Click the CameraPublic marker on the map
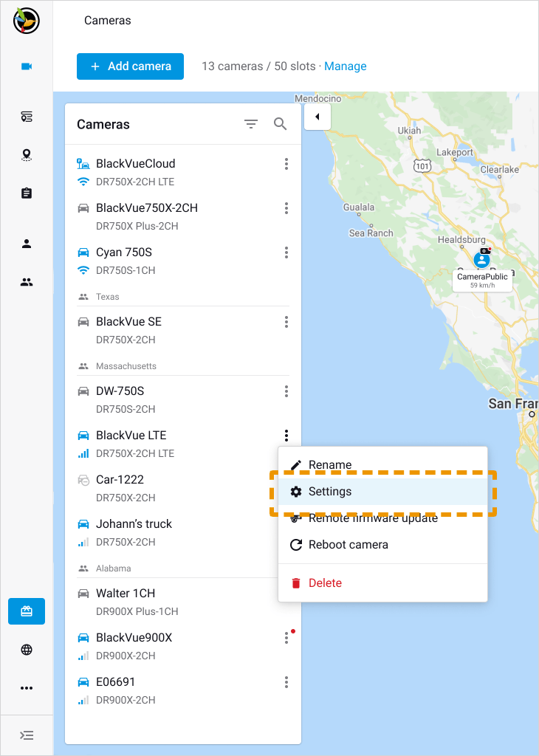Viewport: 539px width, 756px height. click(x=482, y=258)
